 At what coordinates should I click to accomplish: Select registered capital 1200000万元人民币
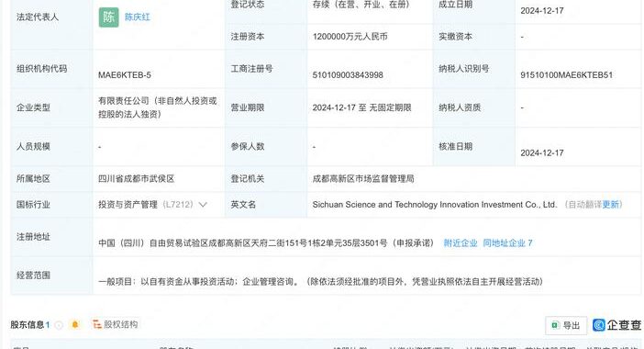[x=350, y=37]
